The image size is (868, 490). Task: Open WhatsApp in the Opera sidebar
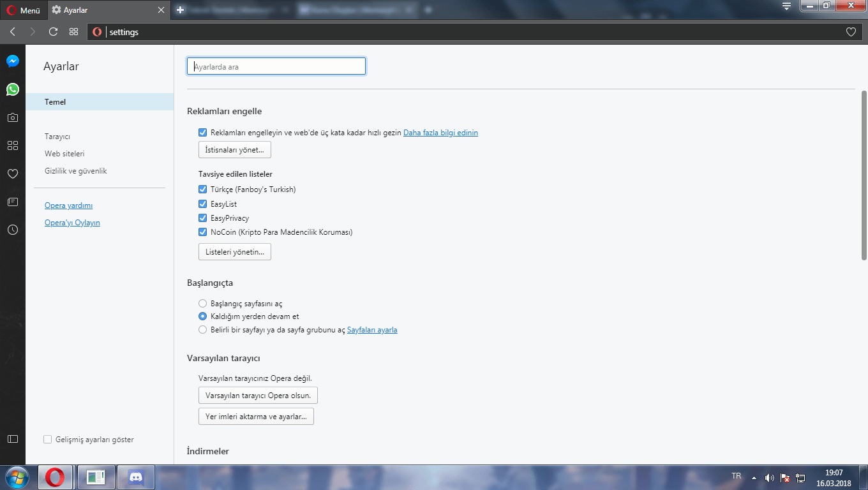[x=13, y=89]
